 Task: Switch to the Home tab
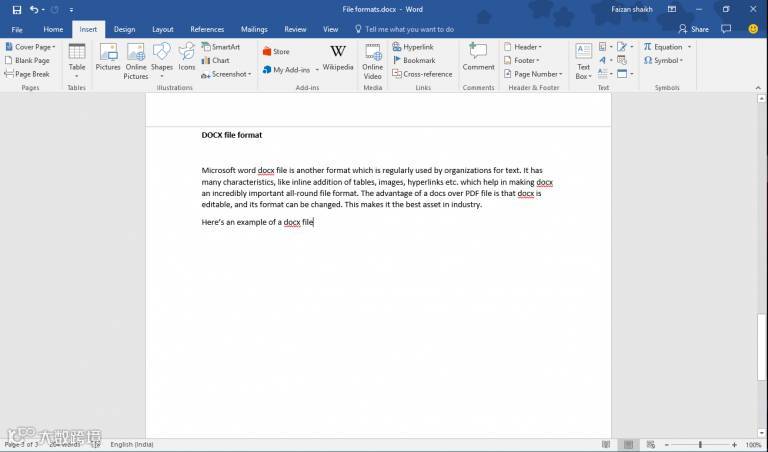[53, 29]
